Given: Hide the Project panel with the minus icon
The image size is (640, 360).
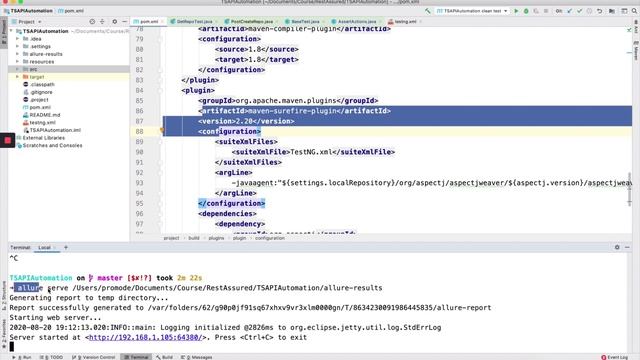Looking at the screenshot, I should click(124, 22).
